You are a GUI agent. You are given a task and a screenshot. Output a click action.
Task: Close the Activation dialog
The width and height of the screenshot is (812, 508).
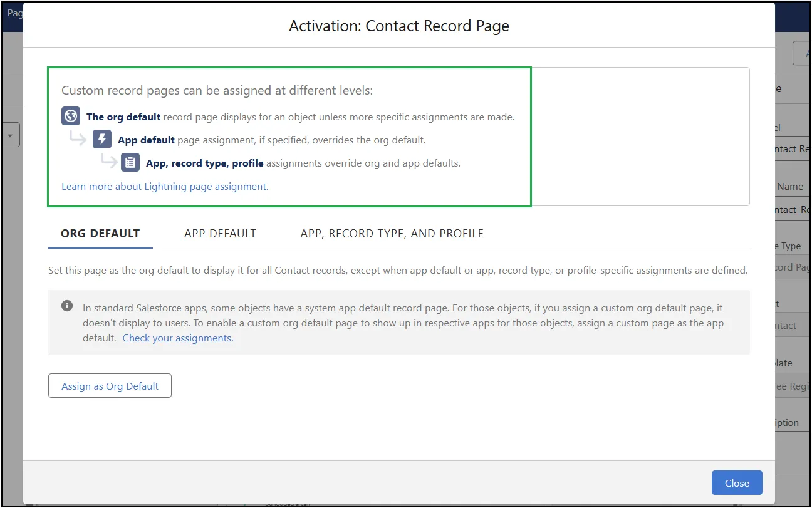tap(737, 483)
